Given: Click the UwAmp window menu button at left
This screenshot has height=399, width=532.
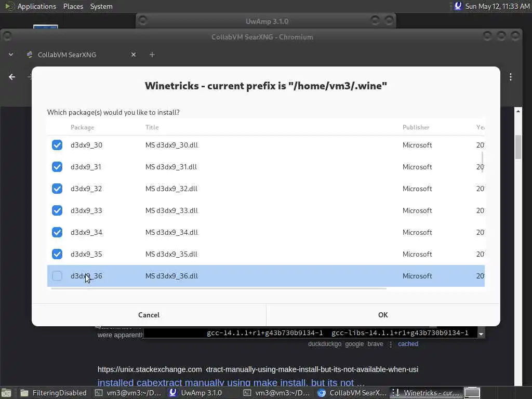Looking at the screenshot, I should point(143,20).
